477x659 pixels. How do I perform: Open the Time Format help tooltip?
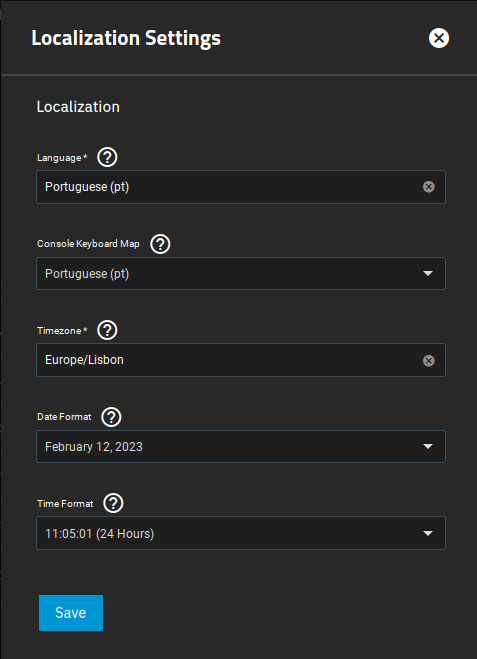[113, 503]
